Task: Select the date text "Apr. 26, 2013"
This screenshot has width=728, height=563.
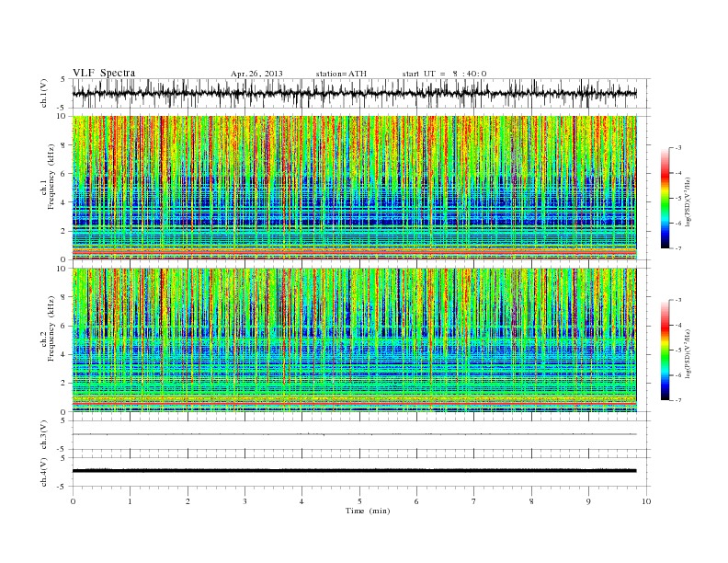Action: 256,74
